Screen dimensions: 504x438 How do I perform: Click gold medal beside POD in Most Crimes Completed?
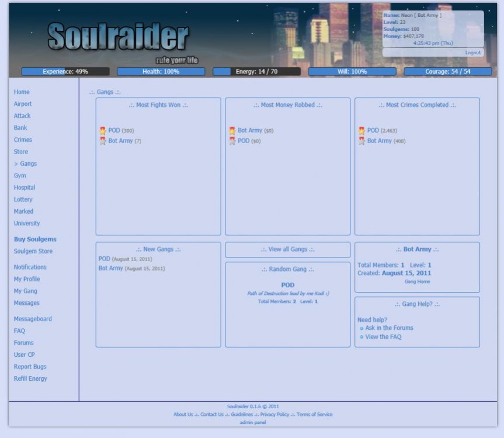[362, 131]
